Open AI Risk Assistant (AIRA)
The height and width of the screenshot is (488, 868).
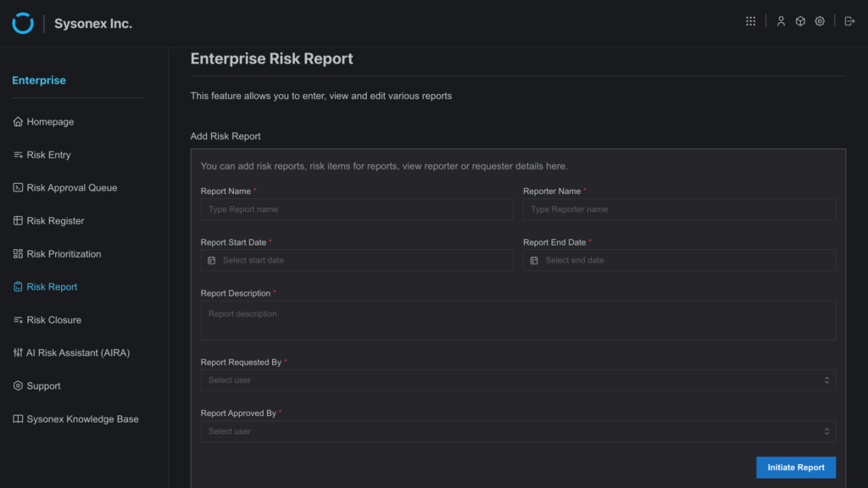pos(71,352)
